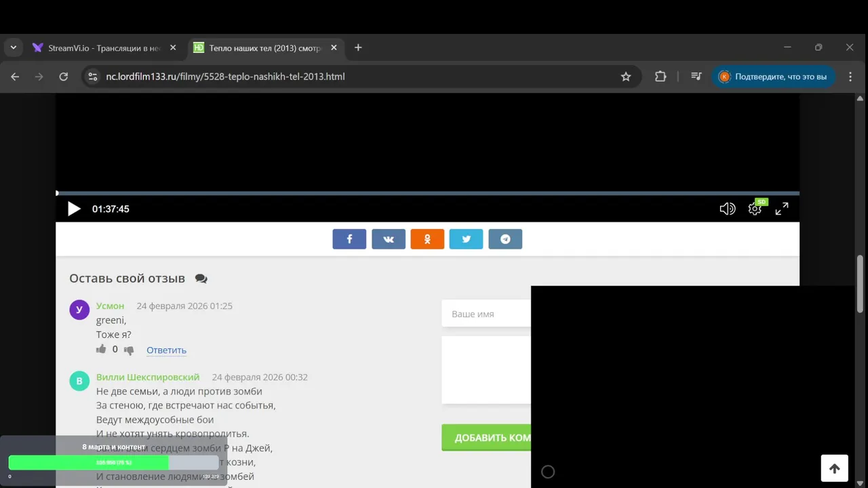Share the film on Facebook

pos(349,239)
